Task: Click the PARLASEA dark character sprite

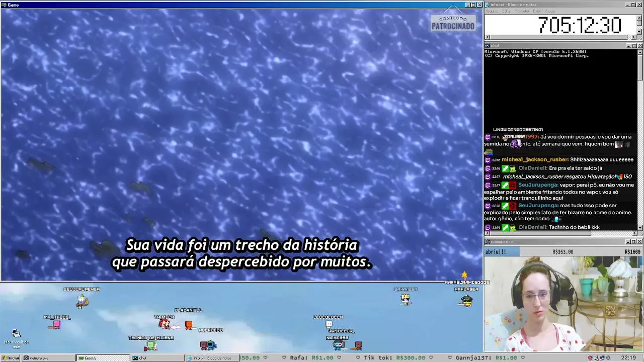Action: click(466, 300)
